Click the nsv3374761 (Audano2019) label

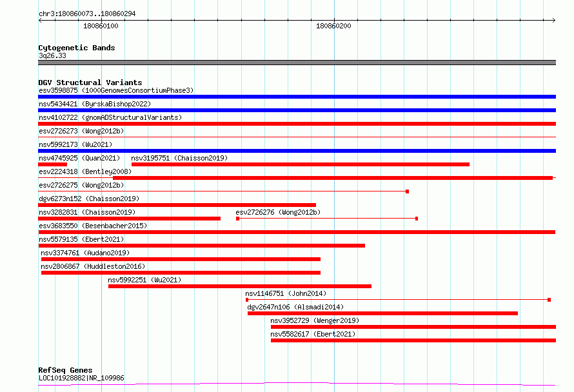[x=85, y=253]
